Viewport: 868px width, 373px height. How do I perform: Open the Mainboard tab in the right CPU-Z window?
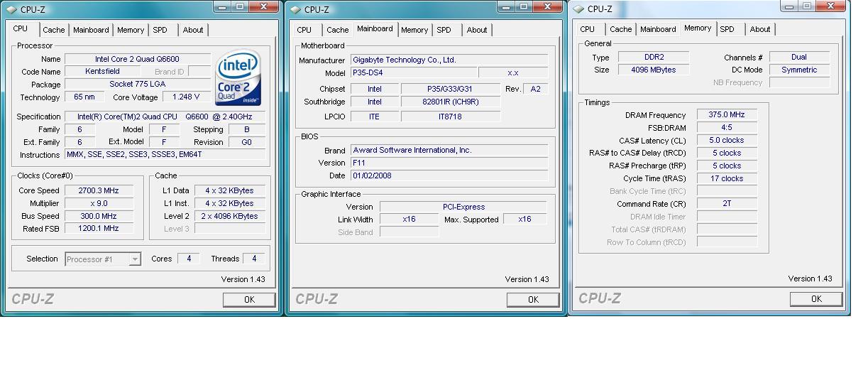658,29
